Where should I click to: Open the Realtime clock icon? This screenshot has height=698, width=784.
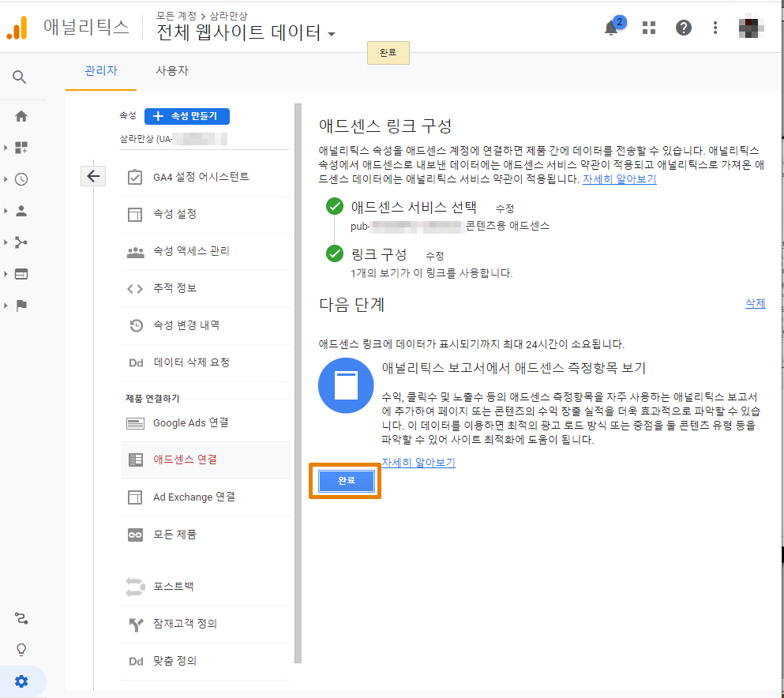(x=21, y=179)
